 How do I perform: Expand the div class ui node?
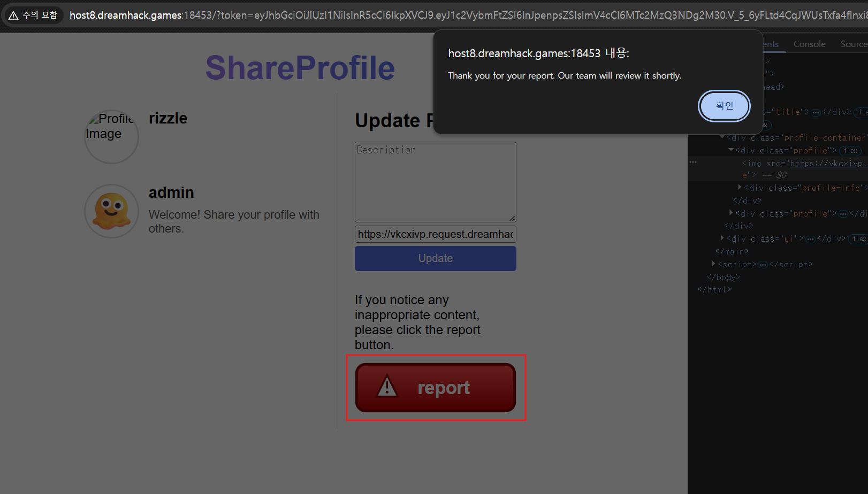pyautogui.click(x=722, y=238)
